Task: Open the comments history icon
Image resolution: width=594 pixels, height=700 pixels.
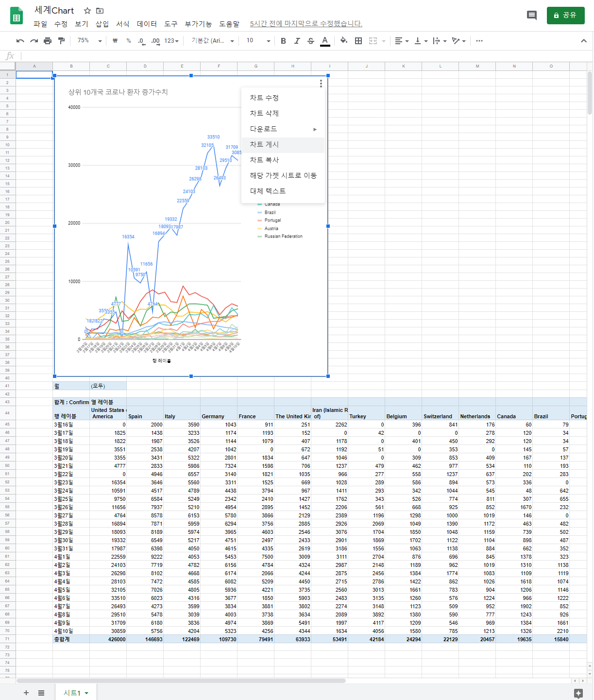Action: (x=532, y=15)
